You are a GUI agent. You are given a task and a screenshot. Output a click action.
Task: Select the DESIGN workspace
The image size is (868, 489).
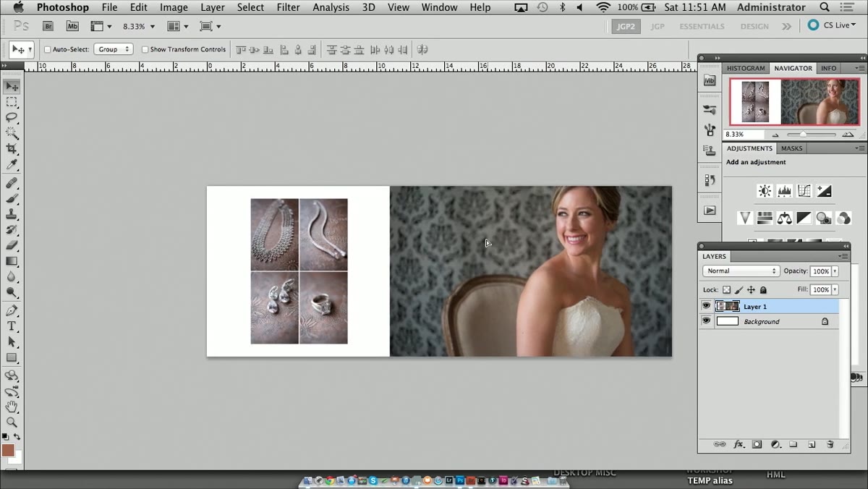pyautogui.click(x=754, y=26)
